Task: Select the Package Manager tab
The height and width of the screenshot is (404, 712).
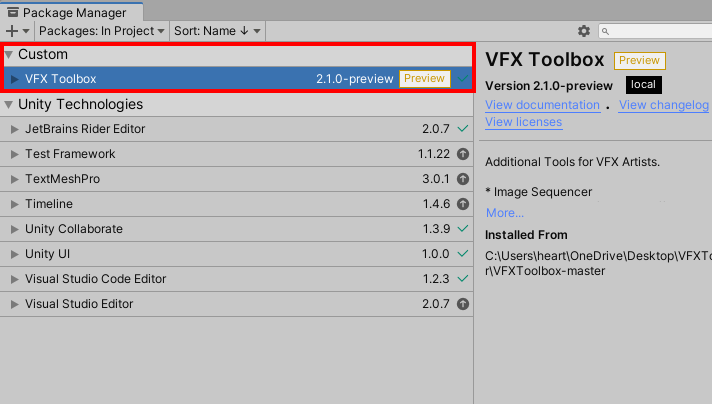Action: (x=72, y=12)
